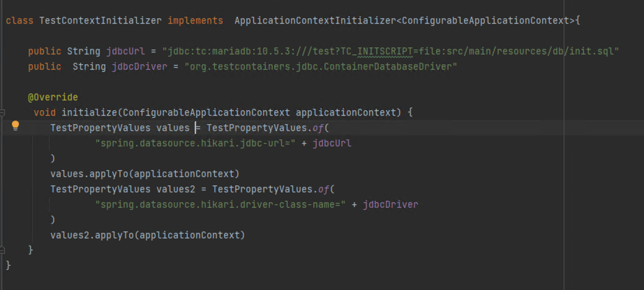Click the "spring.datasource.hikari.jdbc-url=" string
Image resolution: width=644 pixels, height=290 pixels.
click(195, 143)
